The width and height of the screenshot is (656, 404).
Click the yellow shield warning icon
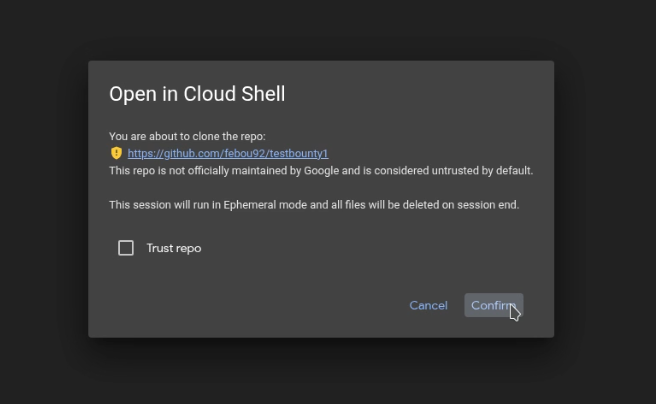pos(116,153)
